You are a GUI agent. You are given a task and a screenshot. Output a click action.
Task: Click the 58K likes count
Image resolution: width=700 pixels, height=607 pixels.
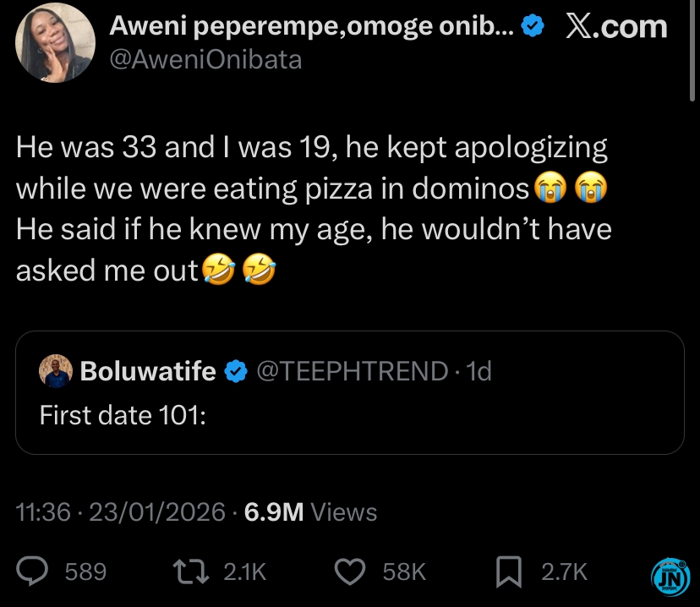[x=403, y=572]
